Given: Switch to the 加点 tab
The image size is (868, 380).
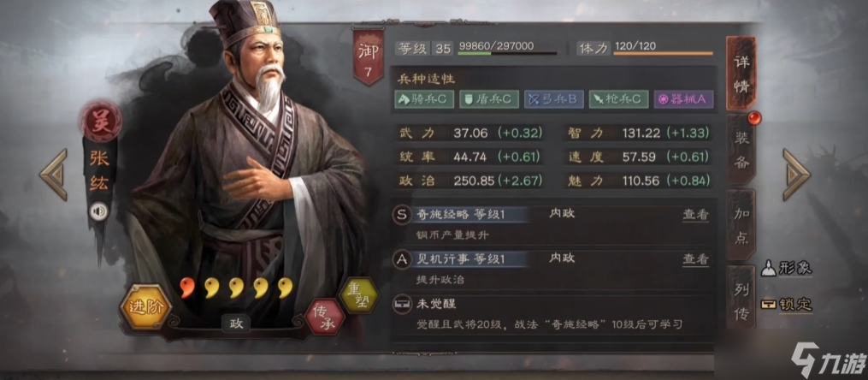Looking at the screenshot, I should pos(741,225).
